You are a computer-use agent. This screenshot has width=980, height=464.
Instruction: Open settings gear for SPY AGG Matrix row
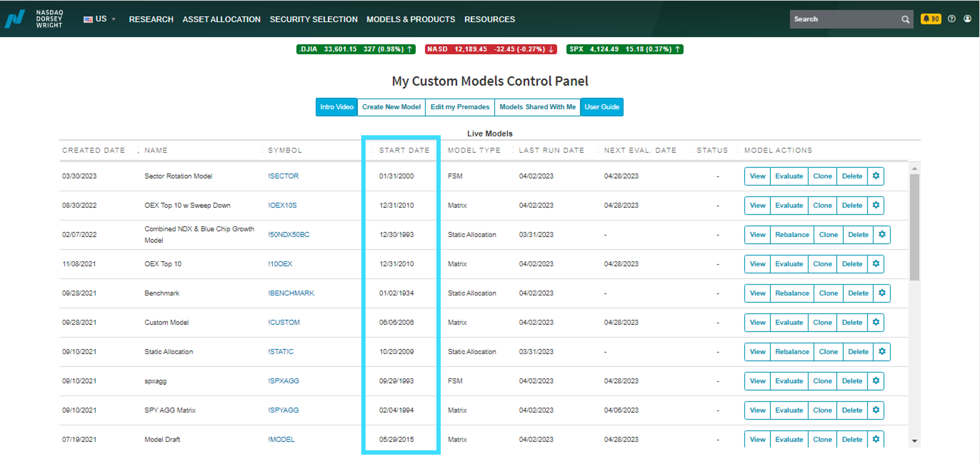tap(876, 410)
